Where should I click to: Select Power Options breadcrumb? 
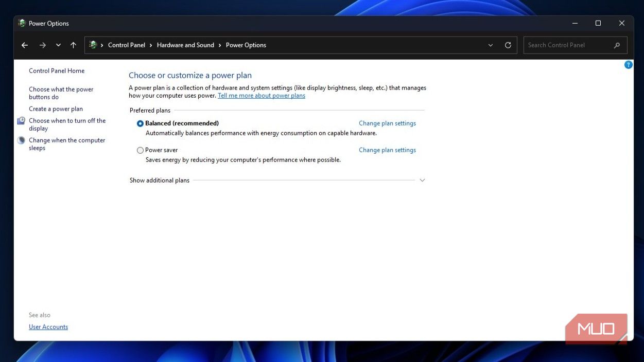click(246, 45)
